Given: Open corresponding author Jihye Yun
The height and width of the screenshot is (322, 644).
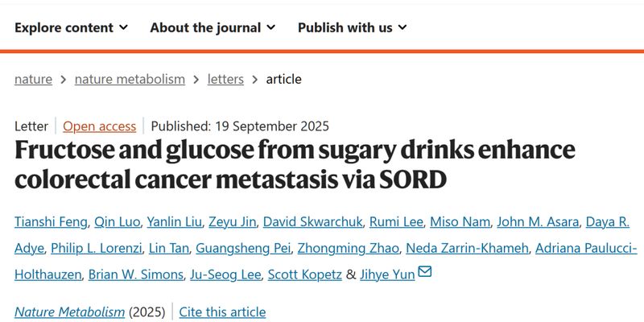Looking at the screenshot, I should pyautogui.click(x=386, y=274).
